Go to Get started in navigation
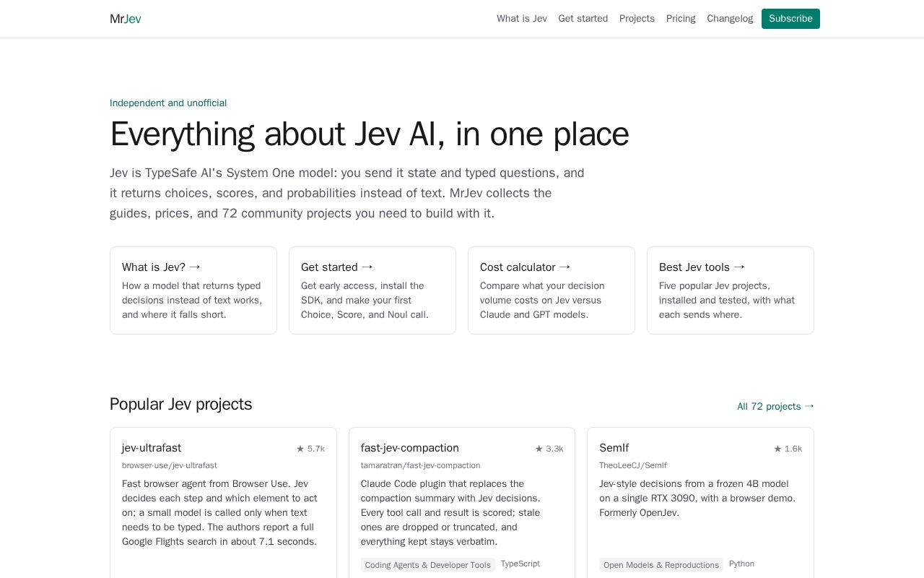The width and height of the screenshot is (924, 578). (x=583, y=19)
